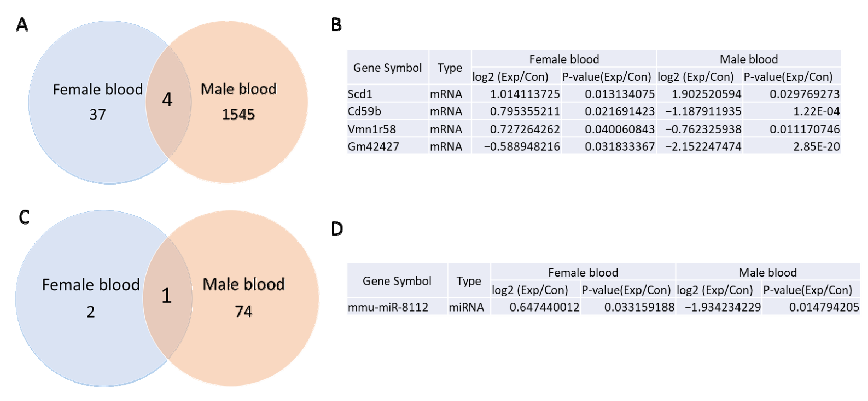Click the miRNA type cell
This screenshot has width=868, height=401.
coord(467,307)
